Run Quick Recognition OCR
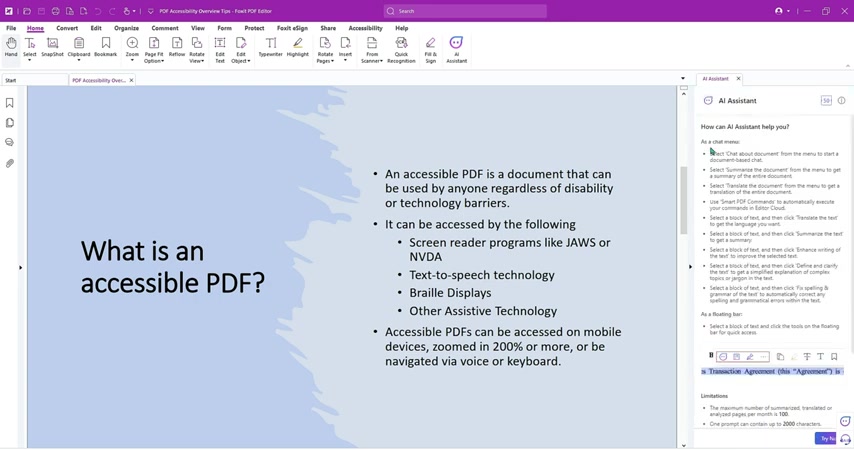The image size is (854, 450). [x=401, y=50]
